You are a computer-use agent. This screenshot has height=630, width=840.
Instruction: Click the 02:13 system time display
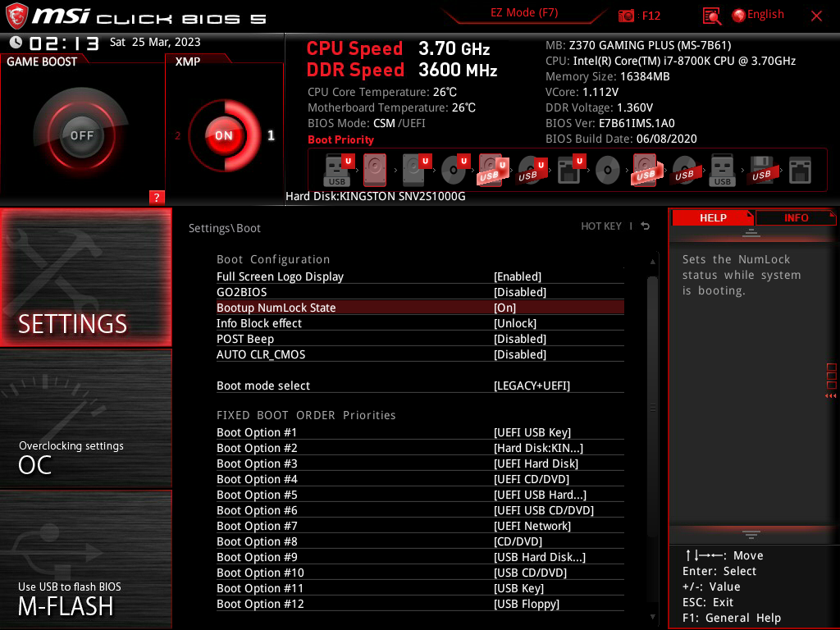64,43
